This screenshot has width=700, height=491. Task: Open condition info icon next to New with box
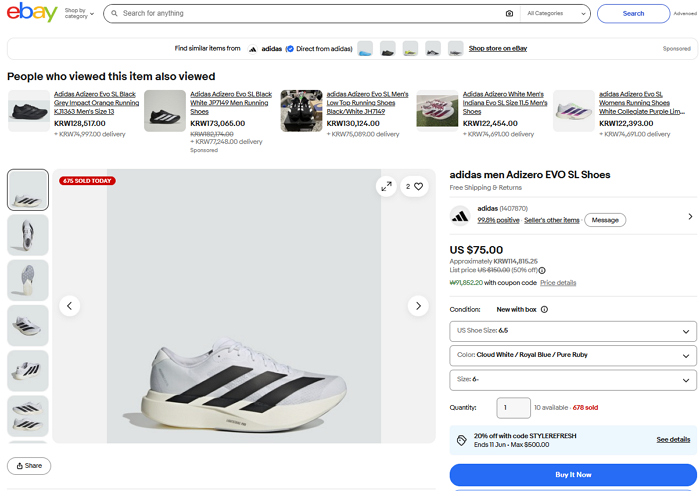(x=544, y=309)
